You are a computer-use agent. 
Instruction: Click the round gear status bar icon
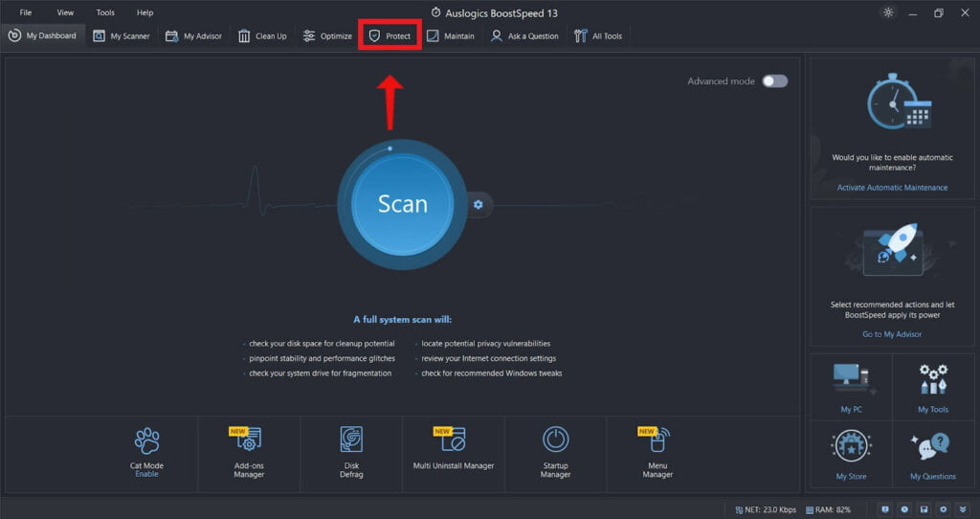click(943, 509)
